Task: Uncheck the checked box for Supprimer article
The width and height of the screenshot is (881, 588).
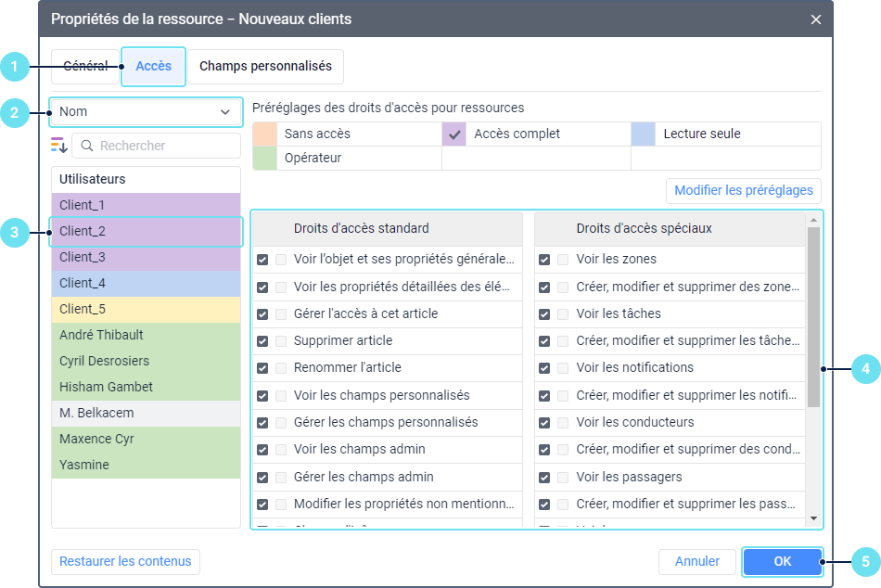Action: pos(262,340)
